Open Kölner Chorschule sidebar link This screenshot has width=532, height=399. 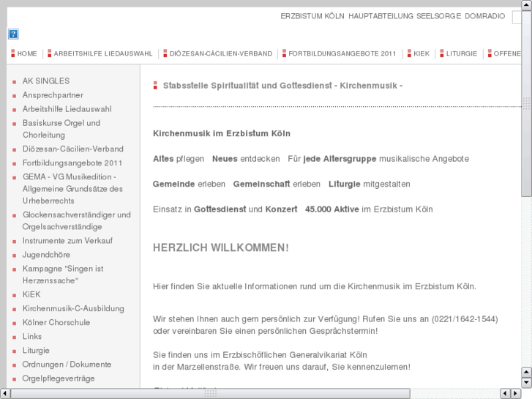point(56,323)
